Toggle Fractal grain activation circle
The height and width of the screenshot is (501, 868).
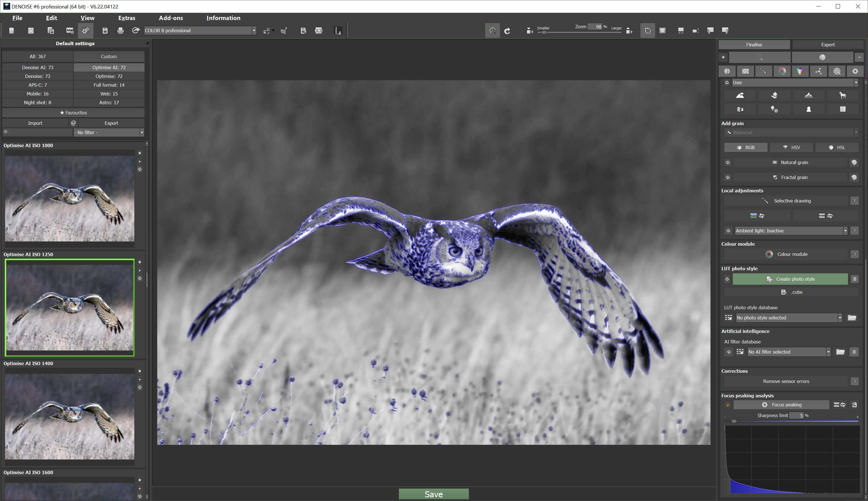click(854, 177)
